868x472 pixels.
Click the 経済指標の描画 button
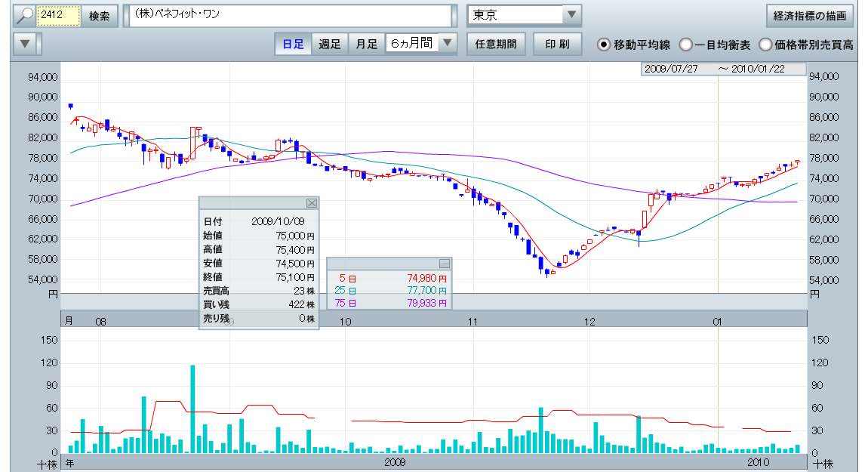810,15
